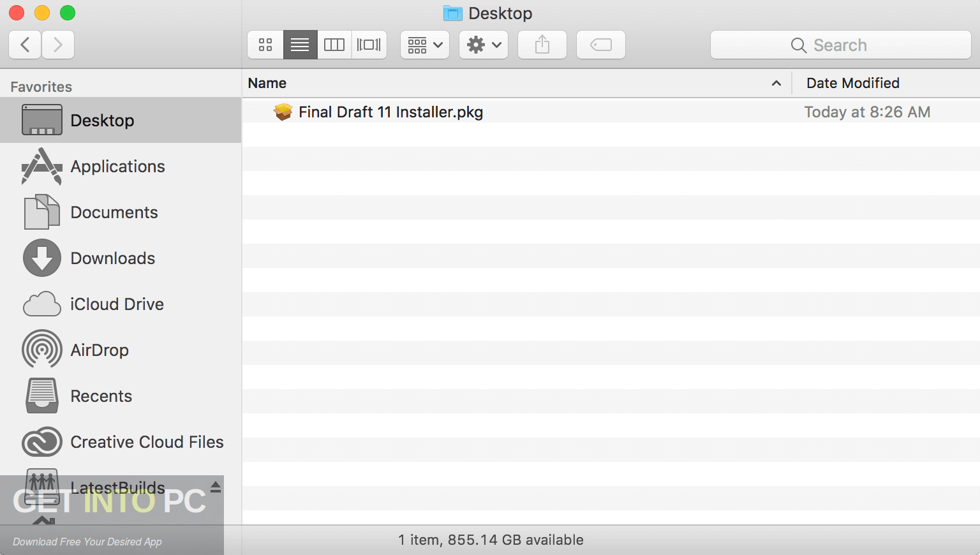The width and height of the screenshot is (980, 555).
Task: Close the Finder window with red button
Action: point(17,13)
